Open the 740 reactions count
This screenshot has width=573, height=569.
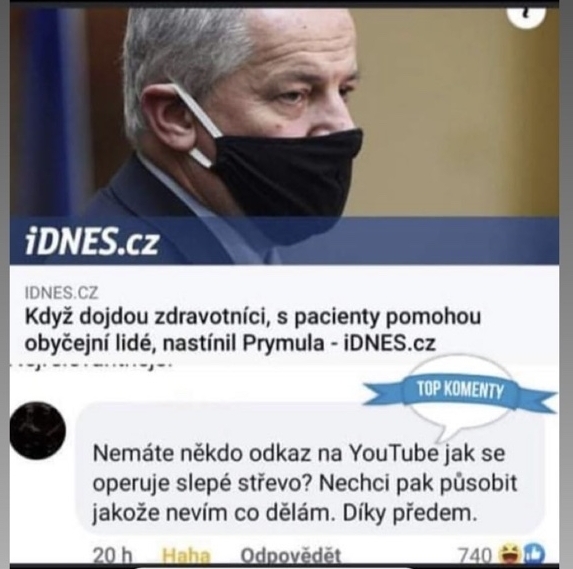[475, 556]
